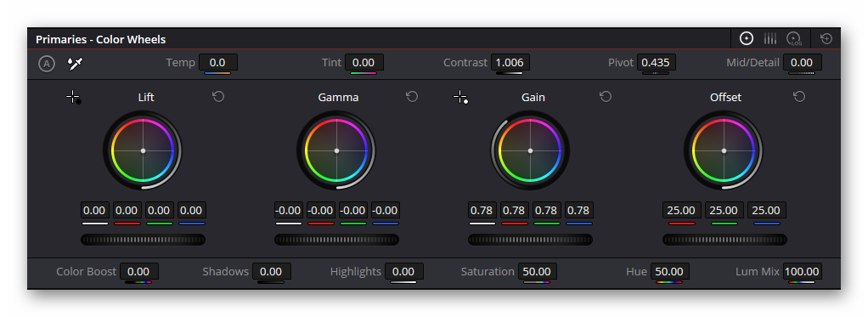
Task: Select the white balance eyedropper
Action: pyautogui.click(x=75, y=64)
